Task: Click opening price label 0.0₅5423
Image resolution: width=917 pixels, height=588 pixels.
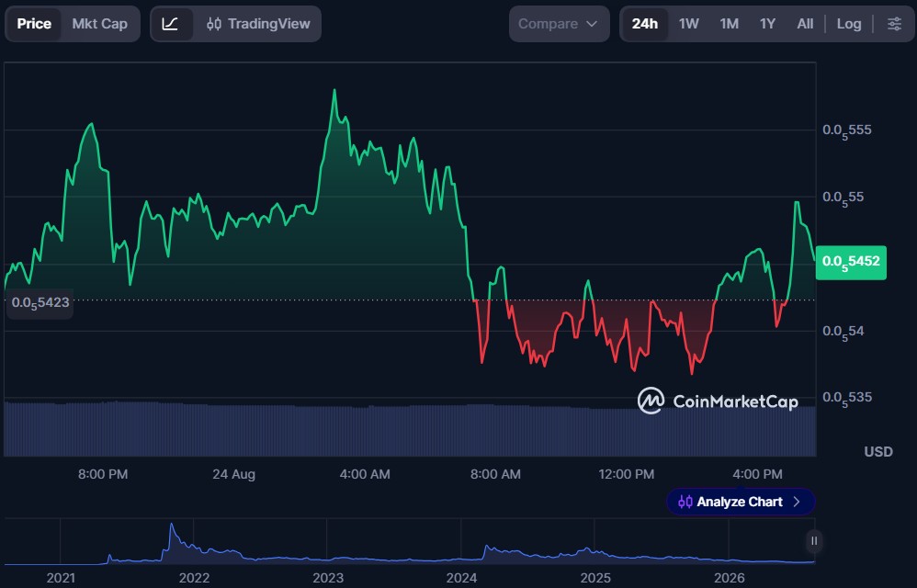Action: (40, 303)
